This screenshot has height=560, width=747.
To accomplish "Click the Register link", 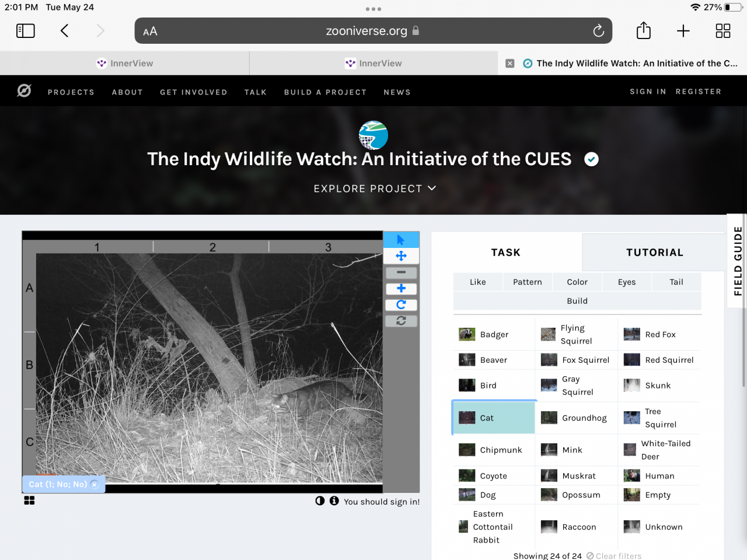I will 699,92.
